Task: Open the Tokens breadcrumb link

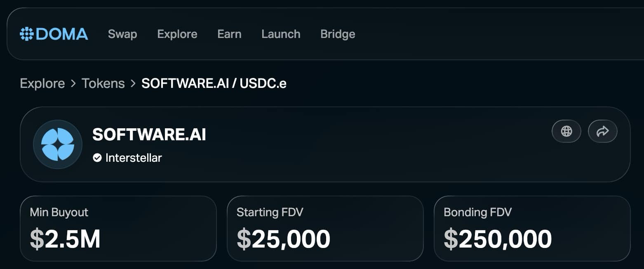Action: (x=103, y=83)
